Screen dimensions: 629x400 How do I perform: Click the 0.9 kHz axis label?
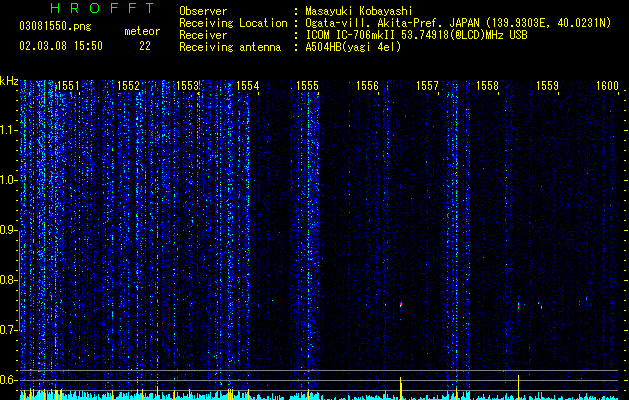pyautogui.click(x=8, y=230)
